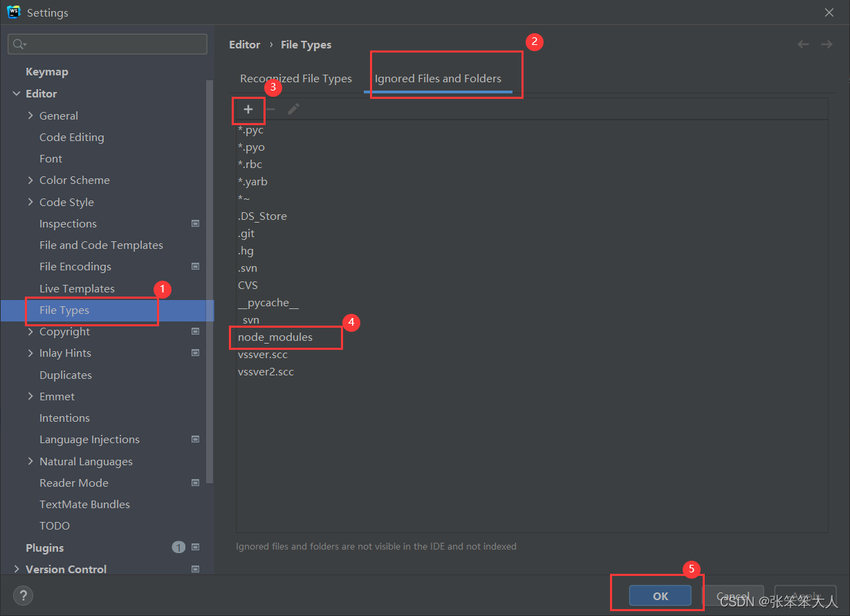Click the indicator icon beside Reader Mode

[x=195, y=483]
